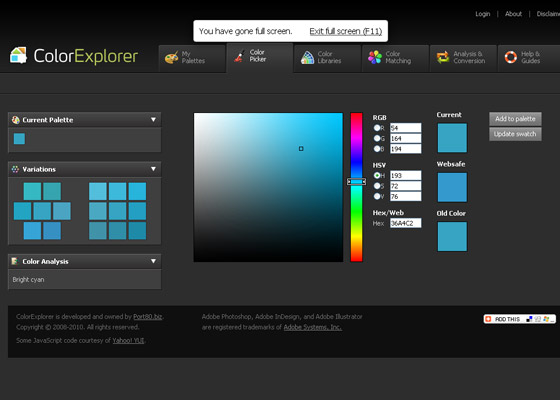The height and width of the screenshot is (400, 560).
Task: Click the Old Color swatch
Action: (452, 236)
